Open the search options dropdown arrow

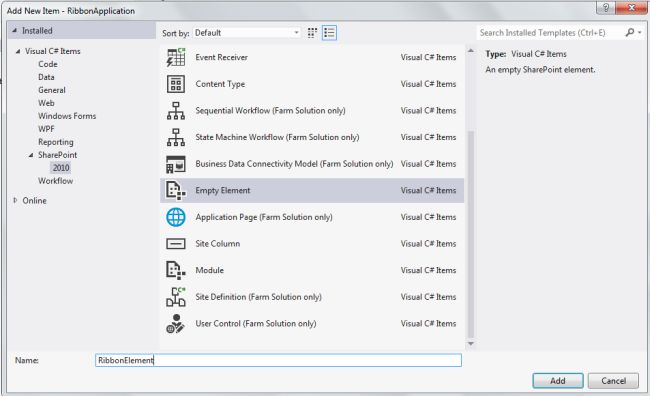coord(640,32)
